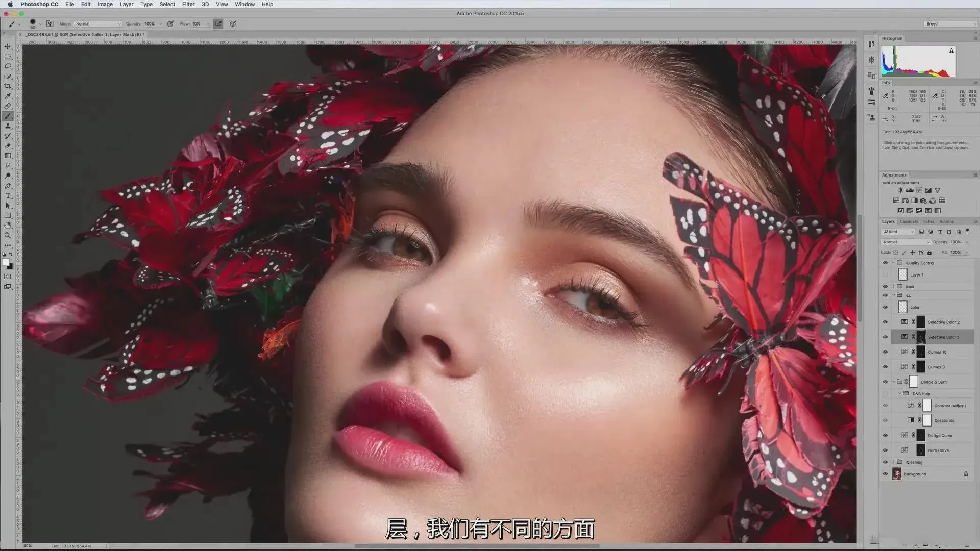
Task: Select the Healing Brush tool
Action: 8,106
